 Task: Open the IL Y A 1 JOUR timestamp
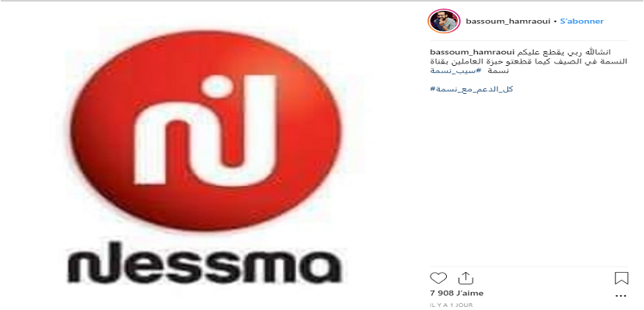pyautogui.click(x=451, y=305)
